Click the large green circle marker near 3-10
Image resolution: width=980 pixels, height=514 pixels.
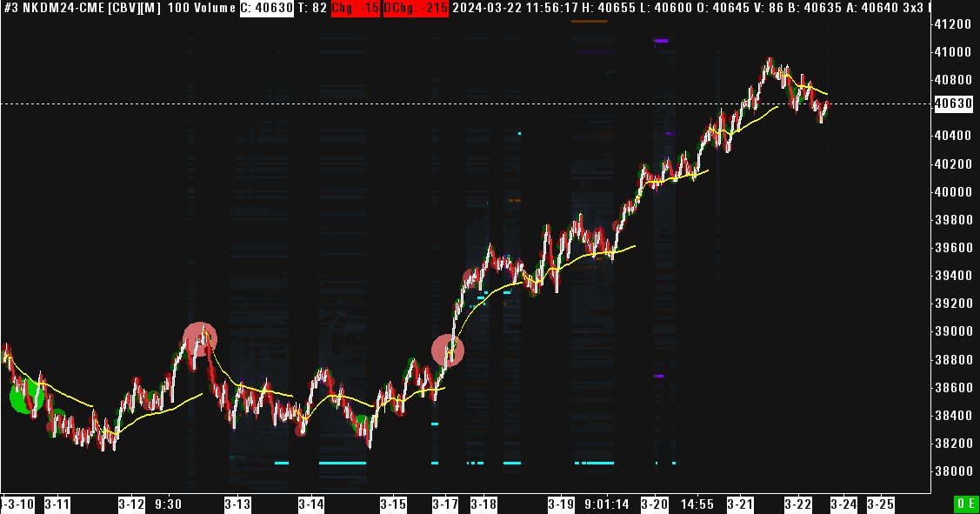(26, 396)
